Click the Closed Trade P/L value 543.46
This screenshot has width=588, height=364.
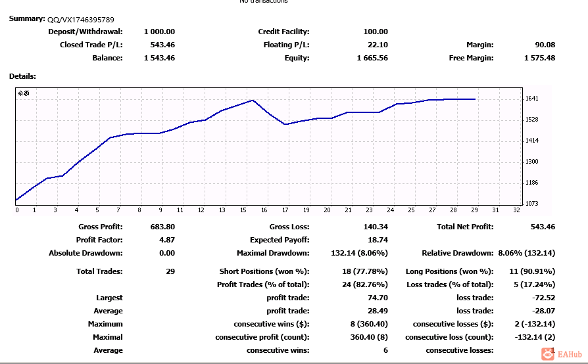(x=162, y=45)
